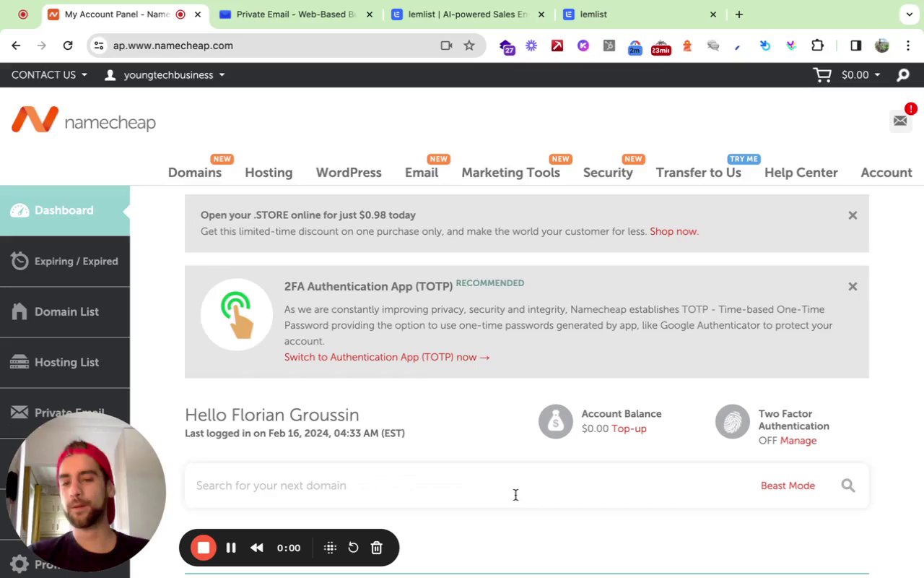Open Domain List in the sidebar
The width and height of the screenshot is (924, 578).
[65, 311]
